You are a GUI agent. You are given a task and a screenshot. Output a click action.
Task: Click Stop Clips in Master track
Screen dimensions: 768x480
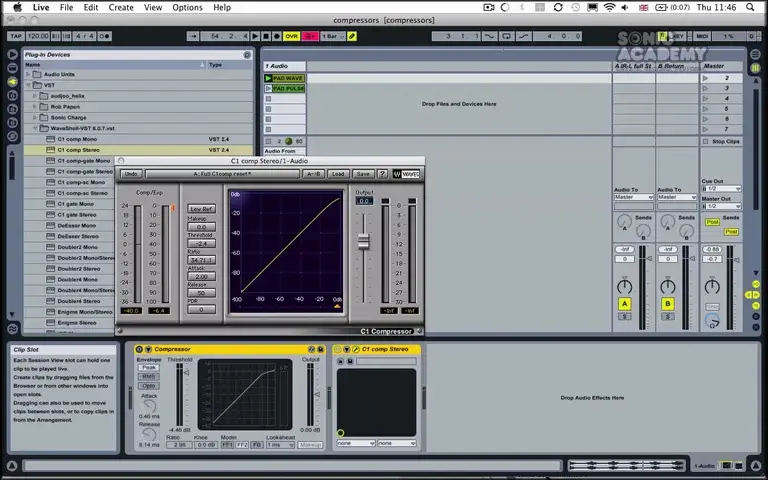(721, 142)
